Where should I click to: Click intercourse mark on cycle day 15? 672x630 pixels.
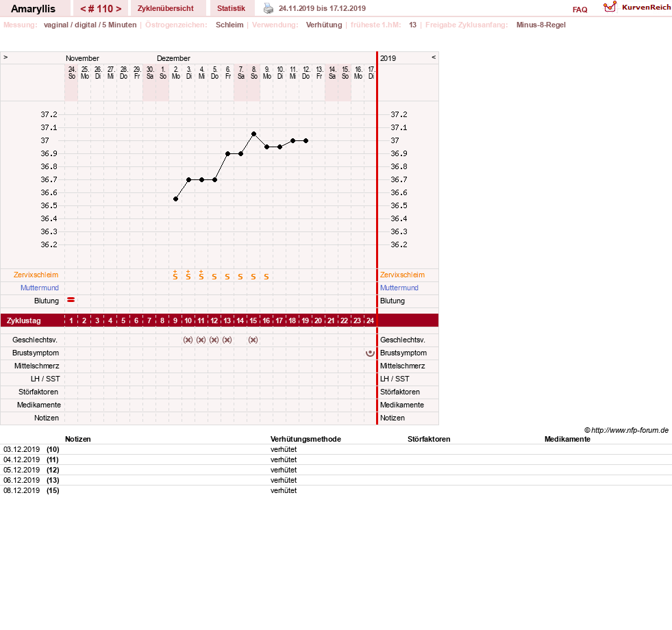click(x=253, y=340)
